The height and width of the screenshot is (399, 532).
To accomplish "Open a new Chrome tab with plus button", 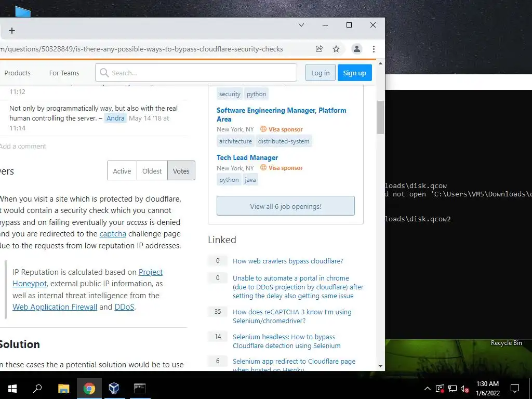I will coord(12,31).
